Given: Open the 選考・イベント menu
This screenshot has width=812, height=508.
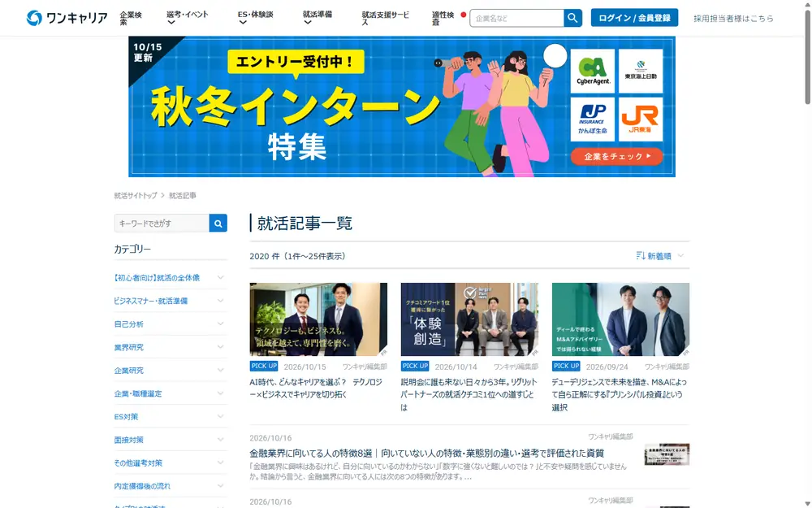Looking at the screenshot, I should 188,15.
